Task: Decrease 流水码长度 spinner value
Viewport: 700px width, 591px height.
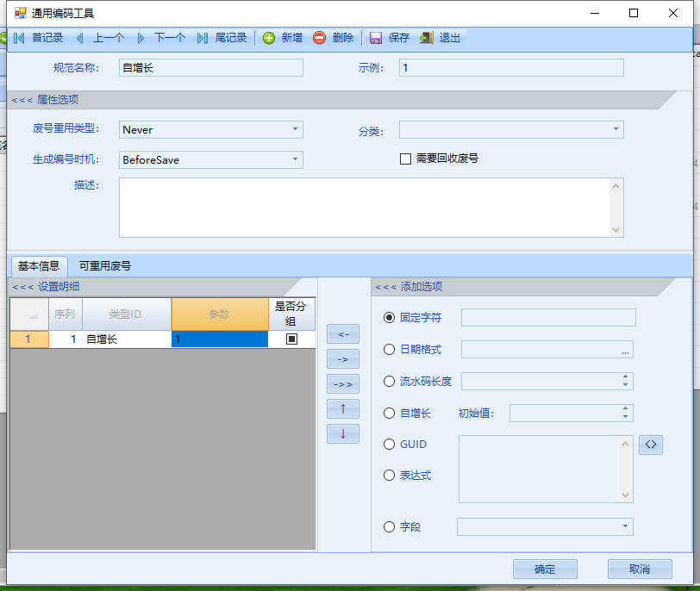Action: 626,385
